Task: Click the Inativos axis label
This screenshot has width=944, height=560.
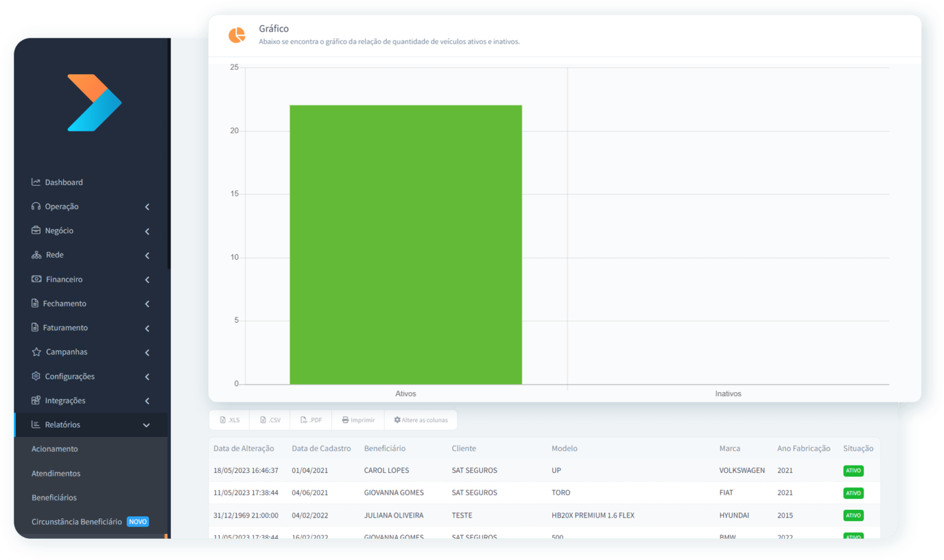Action: (x=728, y=394)
